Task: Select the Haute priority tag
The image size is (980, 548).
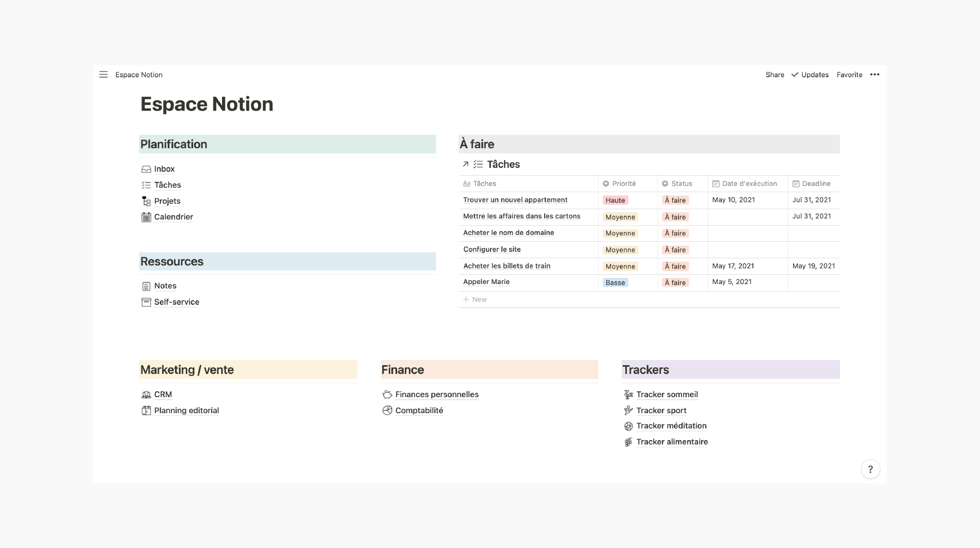Action: click(x=615, y=200)
